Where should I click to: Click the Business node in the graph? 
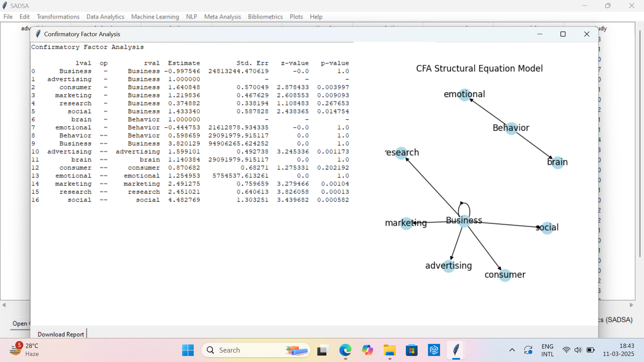pos(464,221)
